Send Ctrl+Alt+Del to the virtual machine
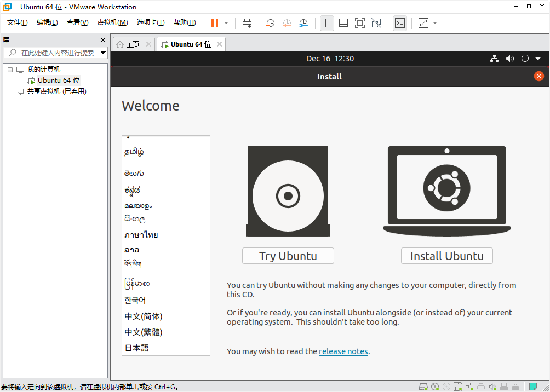The height and width of the screenshot is (392, 550). tap(247, 23)
